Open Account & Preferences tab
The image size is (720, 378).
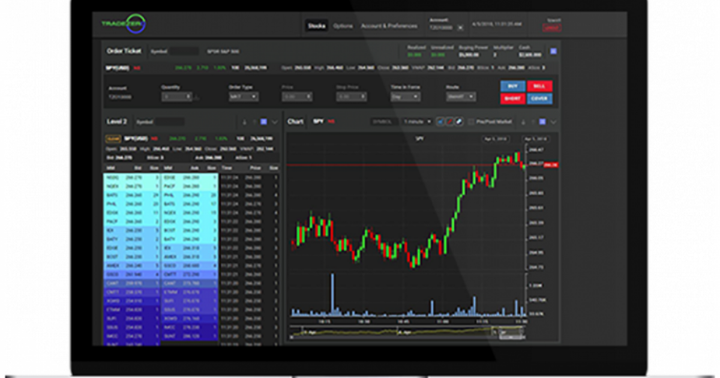(x=389, y=26)
